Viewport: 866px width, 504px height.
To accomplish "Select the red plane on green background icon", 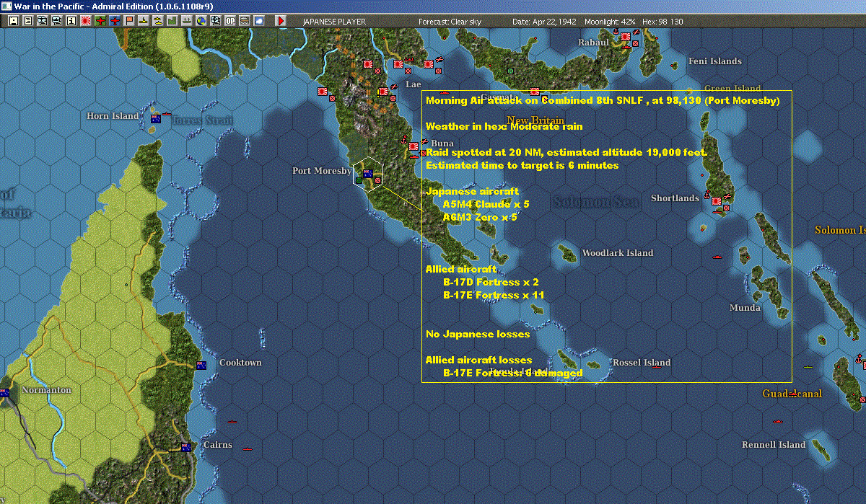I will (100, 21).
